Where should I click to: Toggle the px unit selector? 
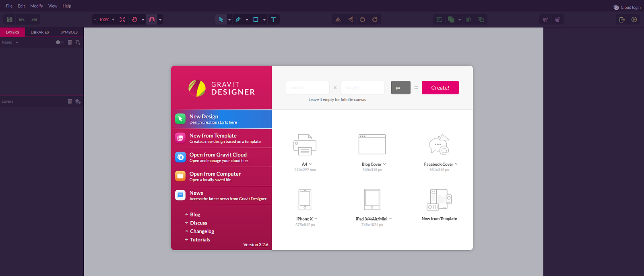point(400,88)
